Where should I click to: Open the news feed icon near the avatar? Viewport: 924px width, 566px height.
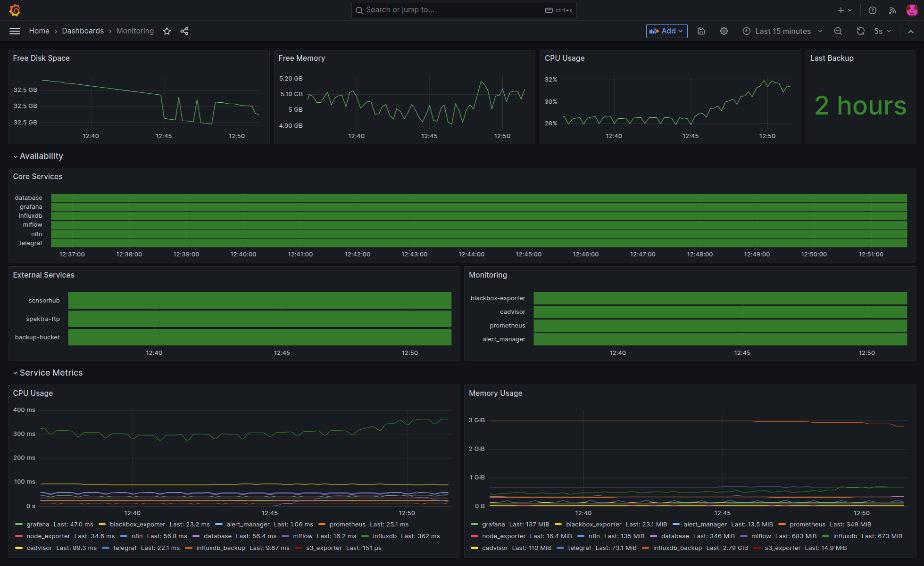coord(892,10)
